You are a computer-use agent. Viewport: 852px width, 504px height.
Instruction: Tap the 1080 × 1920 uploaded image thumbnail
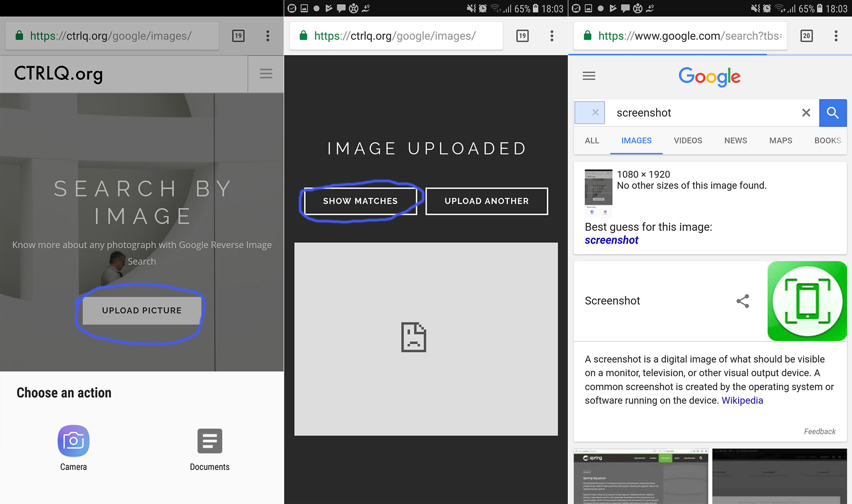[599, 193]
